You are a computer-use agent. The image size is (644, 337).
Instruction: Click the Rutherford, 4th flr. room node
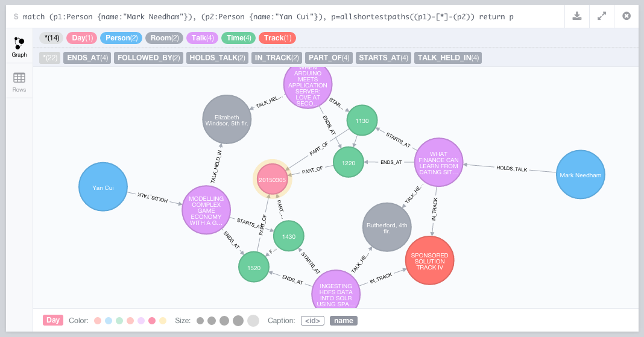pyautogui.click(x=387, y=227)
